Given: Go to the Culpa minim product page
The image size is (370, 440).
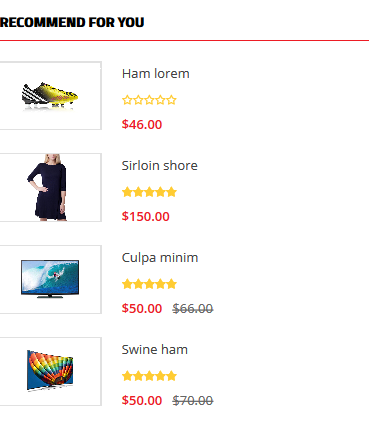Looking at the screenshot, I should coord(160,258).
